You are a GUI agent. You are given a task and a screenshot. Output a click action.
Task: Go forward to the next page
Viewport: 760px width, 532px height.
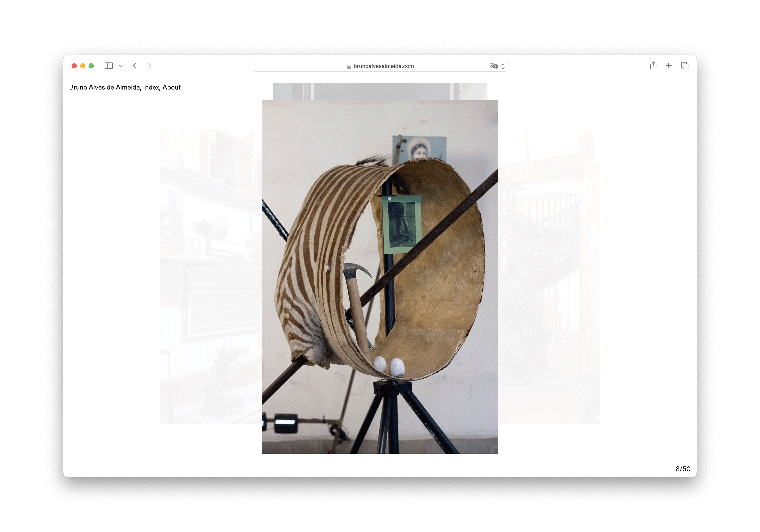coord(150,66)
